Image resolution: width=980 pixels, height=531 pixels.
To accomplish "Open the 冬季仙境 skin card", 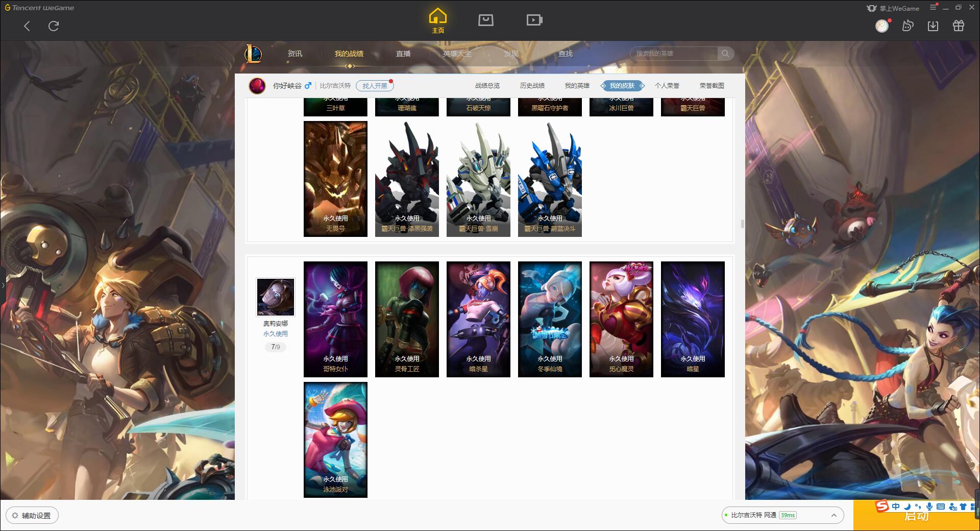I will point(550,319).
